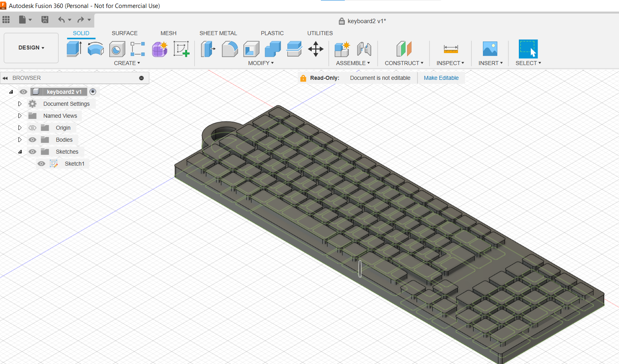Select the Extrude tool
Image resolution: width=619 pixels, height=364 pixels.
(74, 49)
